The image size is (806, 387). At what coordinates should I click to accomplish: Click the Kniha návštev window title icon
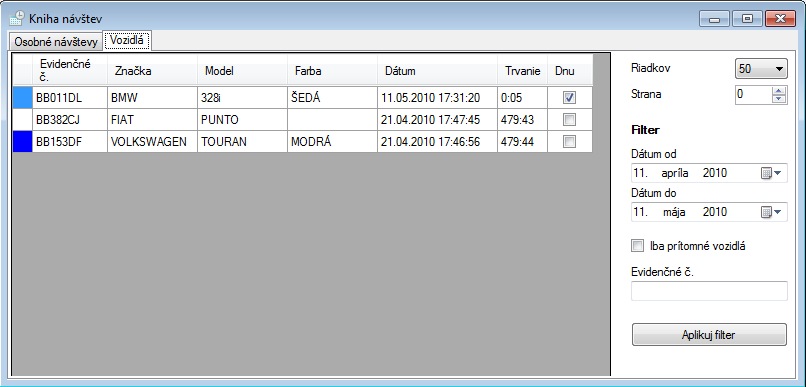16,18
